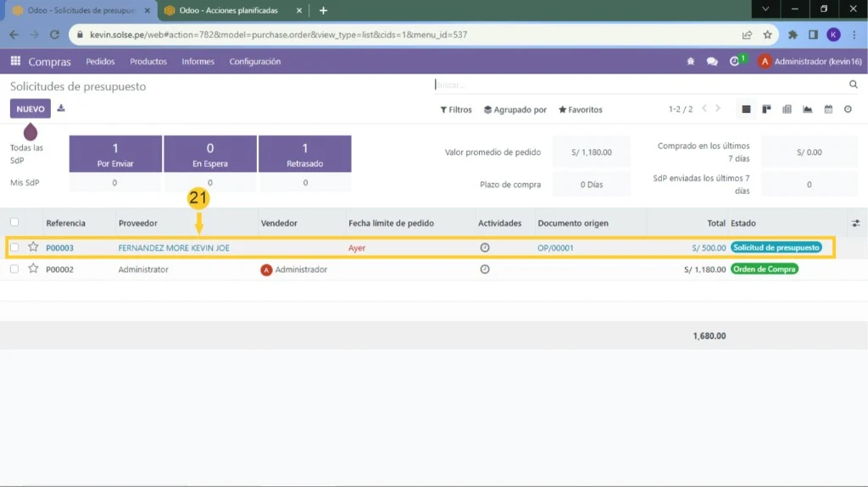The height and width of the screenshot is (487, 868).
Task: Click the NUEVO button
Action: click(x=31, y=109)
